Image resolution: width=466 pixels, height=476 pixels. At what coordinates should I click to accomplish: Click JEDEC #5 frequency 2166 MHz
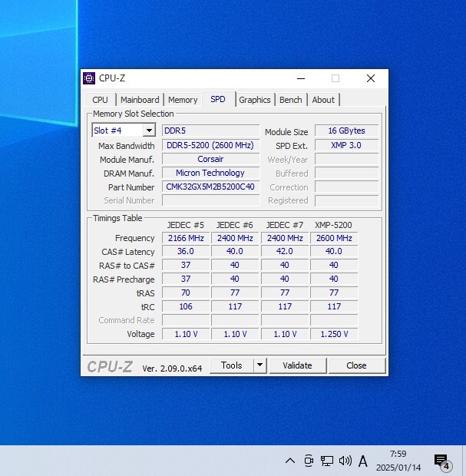pyautogui.click(x=186, y=238)
